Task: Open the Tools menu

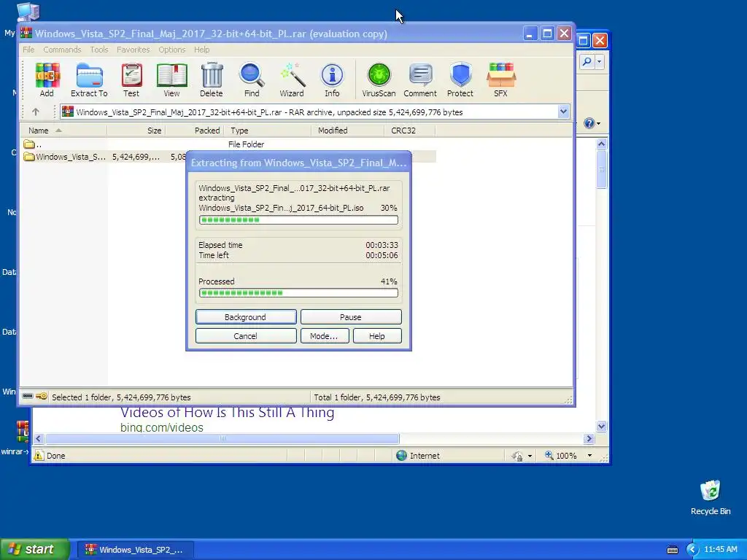Action: pos(99,50)
